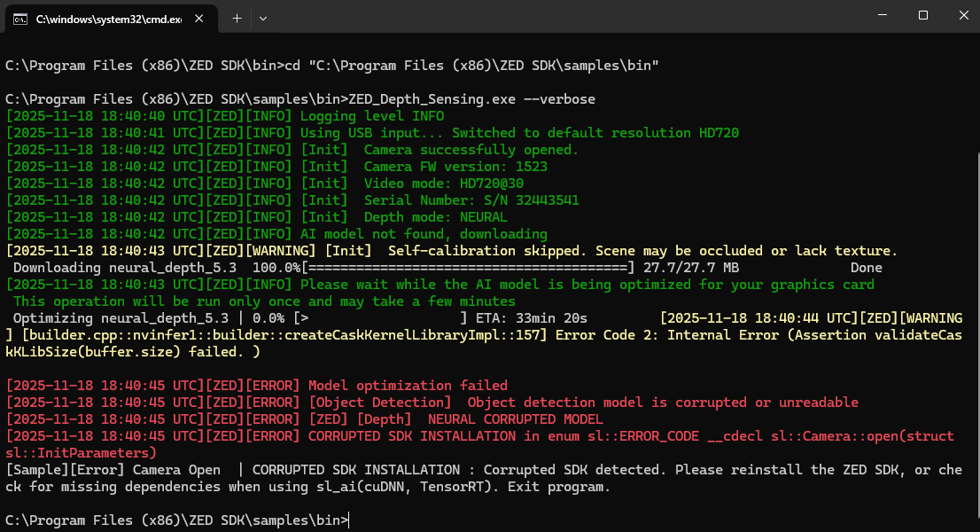Image resolution: width=980 pixels, height=532 pixels.
Task: Click the 'NEURAL CORRUPTED MODEL' error text
Action: pyautogui.click(x=516, y=419)
